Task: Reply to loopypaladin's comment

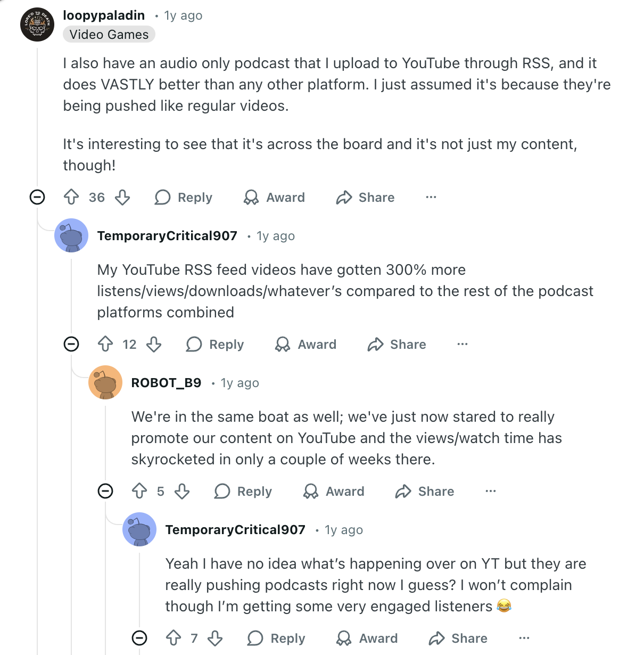Action: (184, 198)
